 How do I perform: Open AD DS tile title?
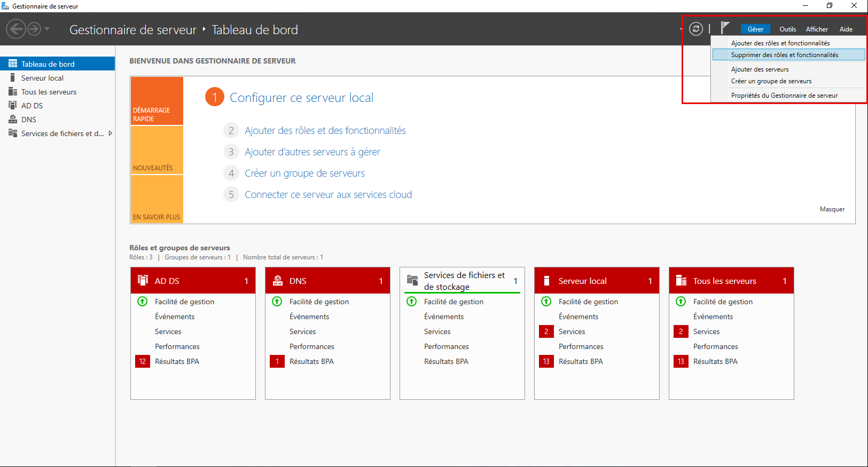tap(167, 281)
